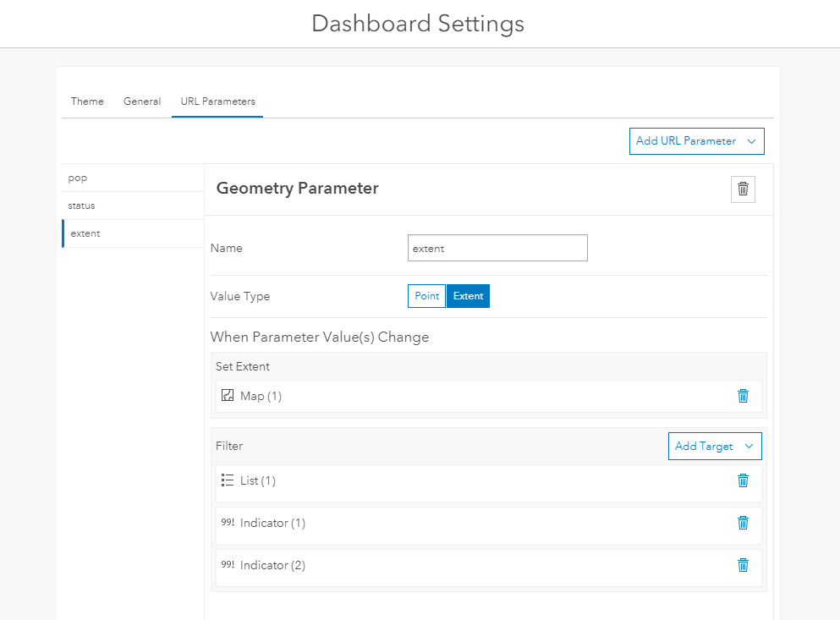Click the Name input field
The width and height of the screenshot is (840, 620).
coord(497,249)
